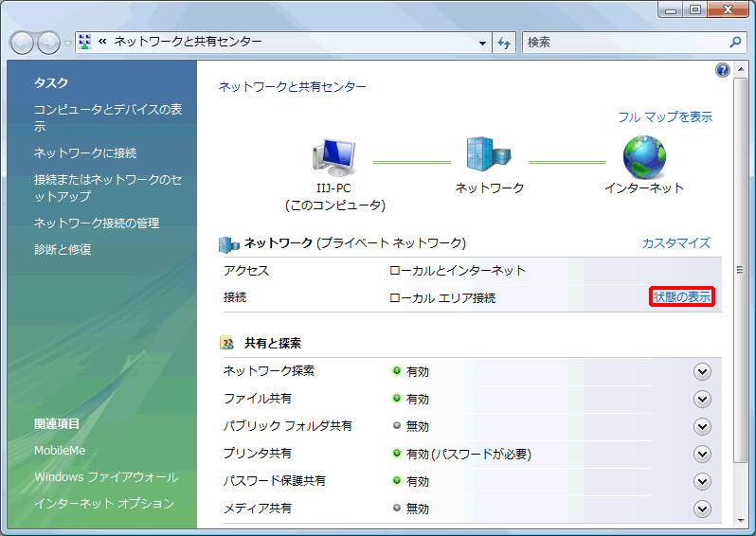Click the Forward navigation arrow button

tap(48, 43)
